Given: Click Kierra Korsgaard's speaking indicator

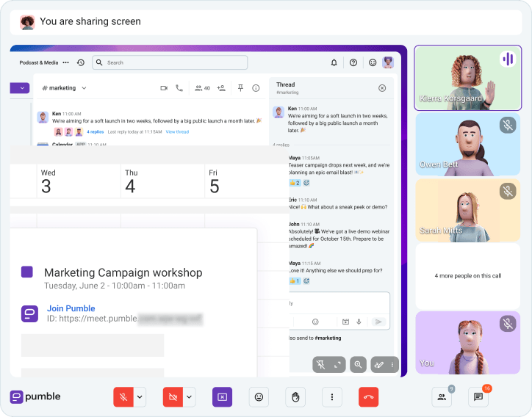Looking at the screenshot, I should pos(508,59).
